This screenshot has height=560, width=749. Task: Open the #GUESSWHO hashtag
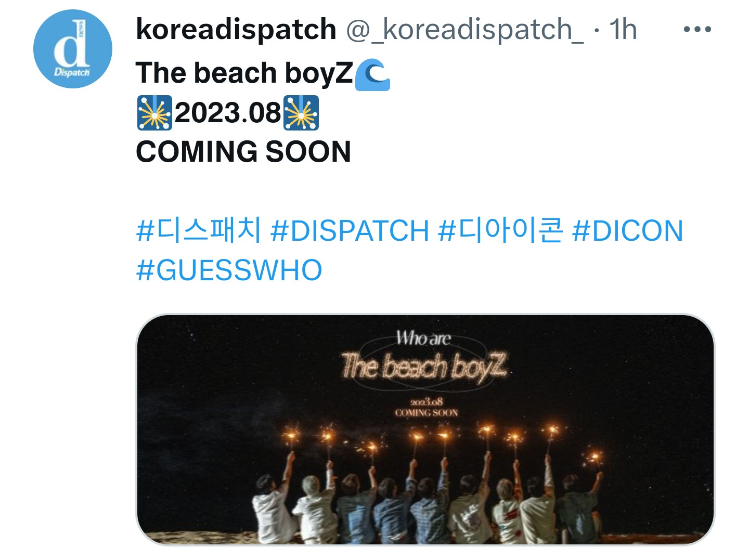229,270
